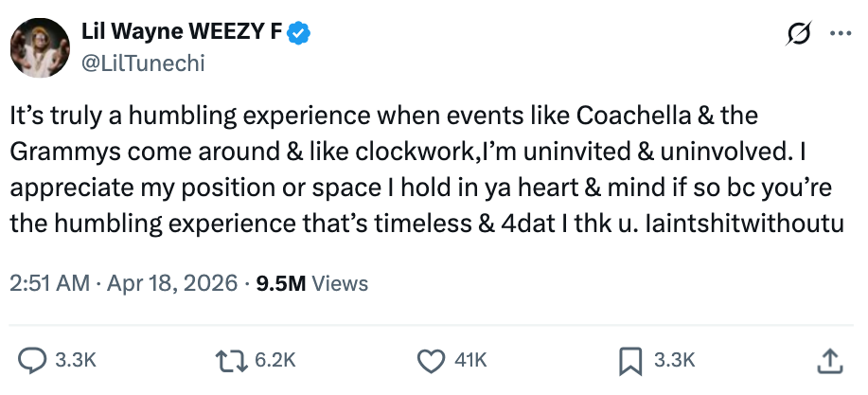Click the repost arrows icon
Screen dimensions: 868x395
point(230,360)
